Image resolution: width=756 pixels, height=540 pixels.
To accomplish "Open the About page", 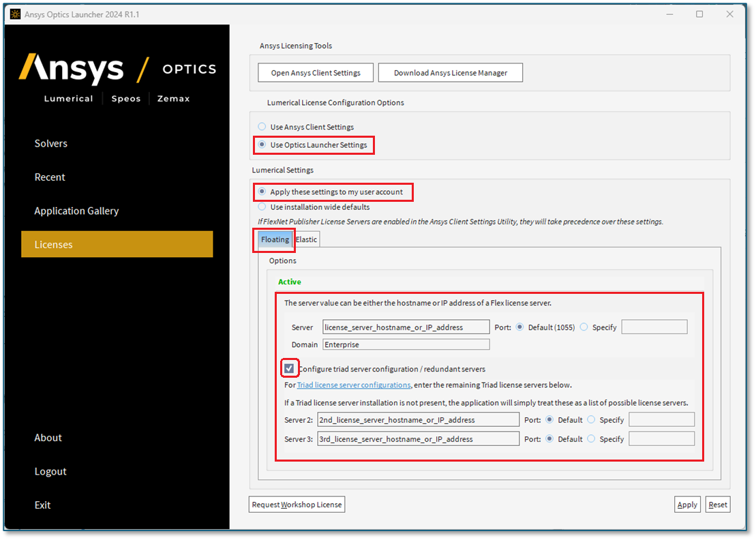I will (48, 438).
